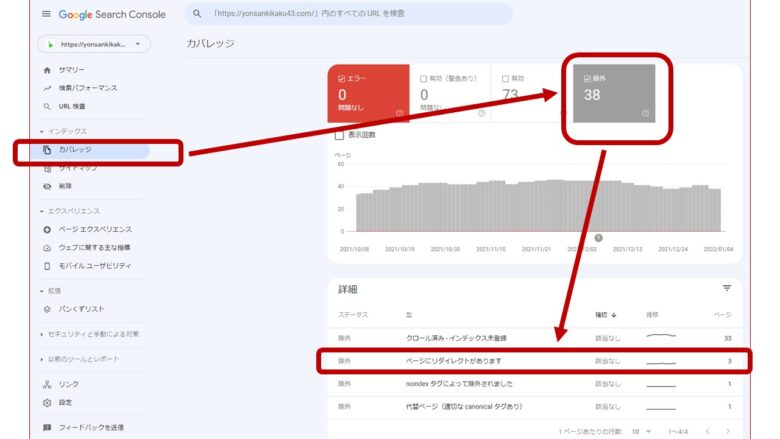Open ページにリダイレクトがあります row
Screen dimensions: 780x439
point(535,361)
